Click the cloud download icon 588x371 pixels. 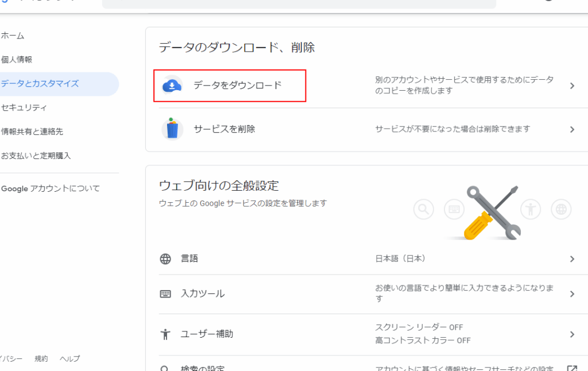[x=172, y=86]
